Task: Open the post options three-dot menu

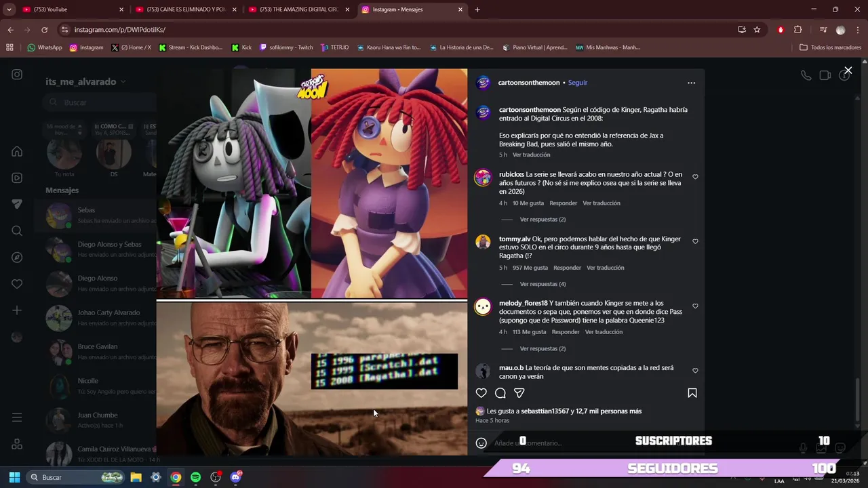Action: (691, 83)
